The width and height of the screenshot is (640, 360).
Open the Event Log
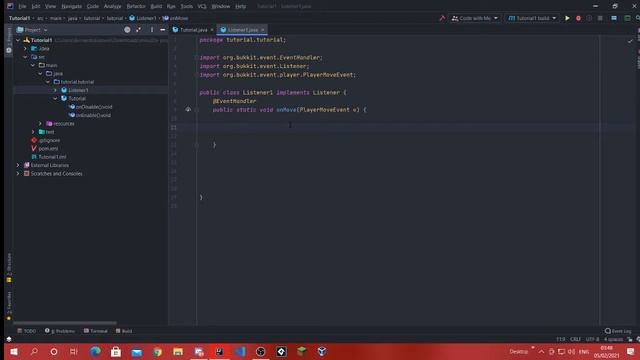tap(618, 331)
